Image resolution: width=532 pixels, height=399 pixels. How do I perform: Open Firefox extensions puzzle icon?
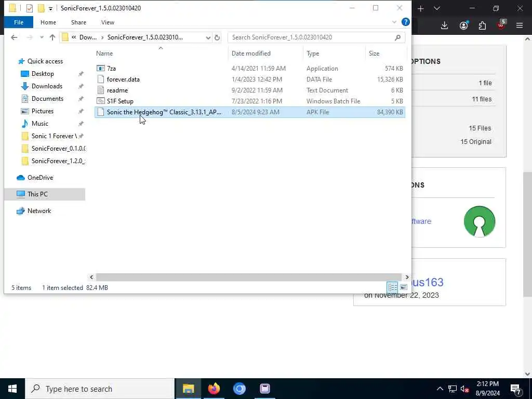[x=482, y=25]
